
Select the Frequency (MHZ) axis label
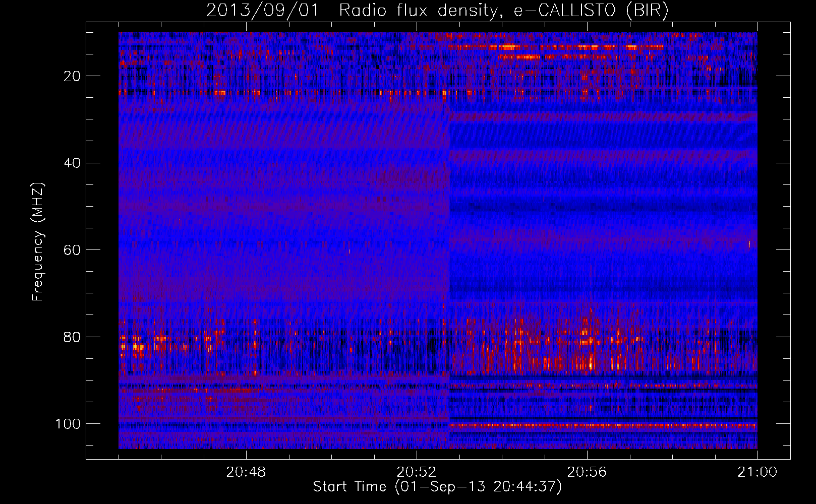pyautogui.click(x=38, y=241)
